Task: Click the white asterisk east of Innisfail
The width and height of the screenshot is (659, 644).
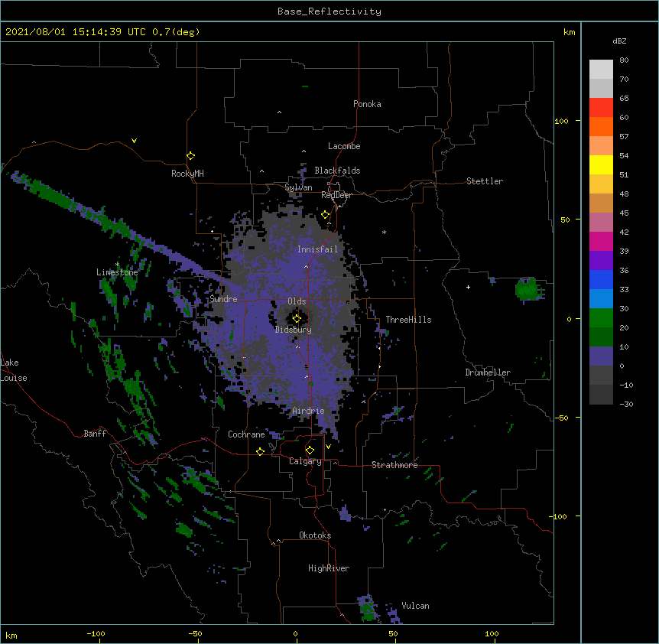Action: click(384, 232)
